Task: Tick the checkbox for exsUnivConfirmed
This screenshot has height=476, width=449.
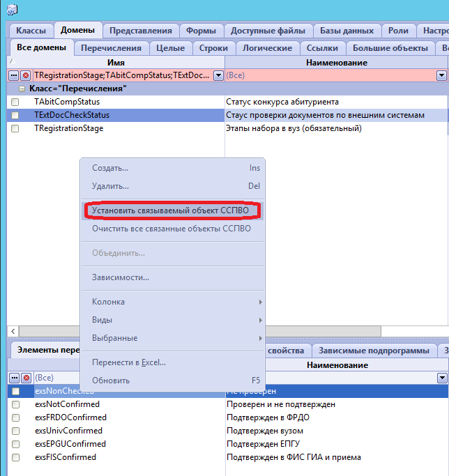Action: click(x=15, y=431)
